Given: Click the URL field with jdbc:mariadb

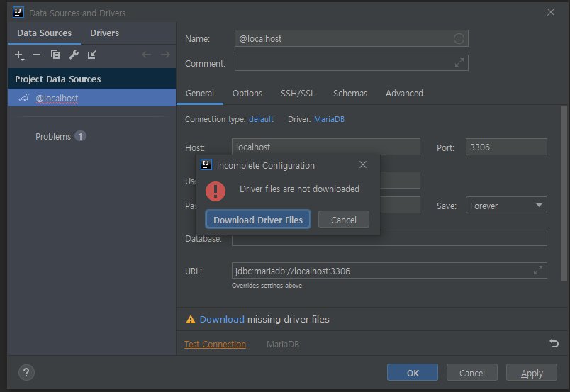Looking at the screenshot, I should tap(389, 271).
